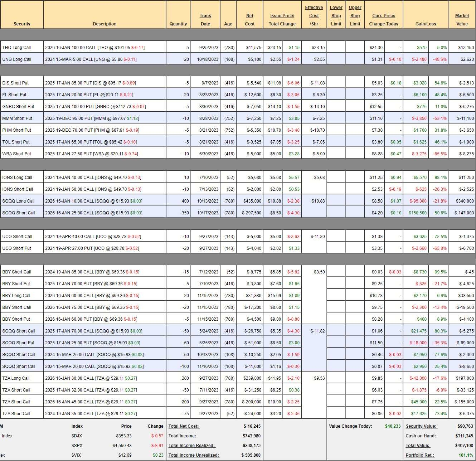Screen dimensions: 476x461
Task: Select the TZA Long Call security cell
Action: click(x=16, y=378)
